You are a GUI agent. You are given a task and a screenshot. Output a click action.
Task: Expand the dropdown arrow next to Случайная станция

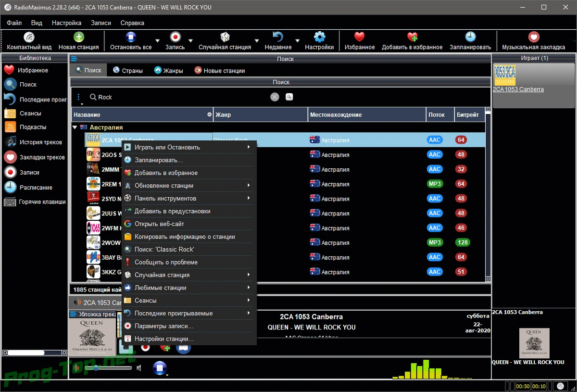257,41
